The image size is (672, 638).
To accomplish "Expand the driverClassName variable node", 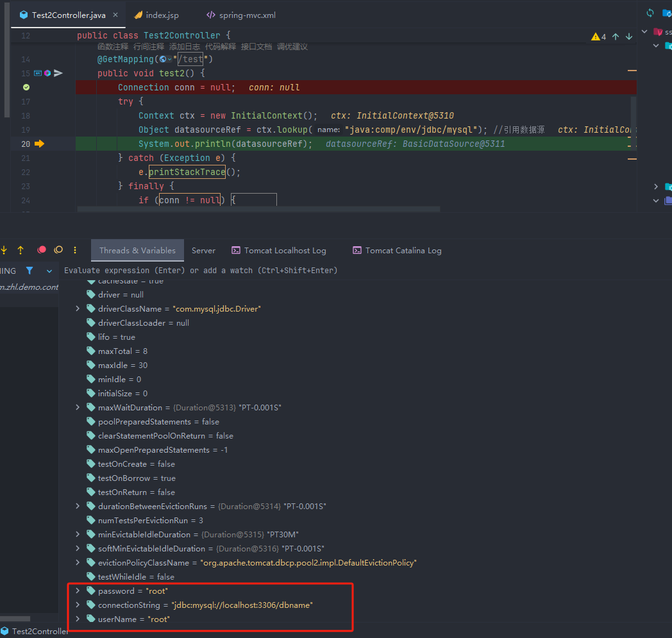I will click(78, 308).
